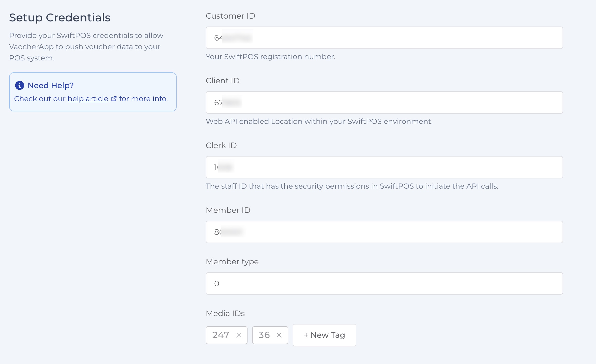Click the Customer ID input field

click(384, 38)
